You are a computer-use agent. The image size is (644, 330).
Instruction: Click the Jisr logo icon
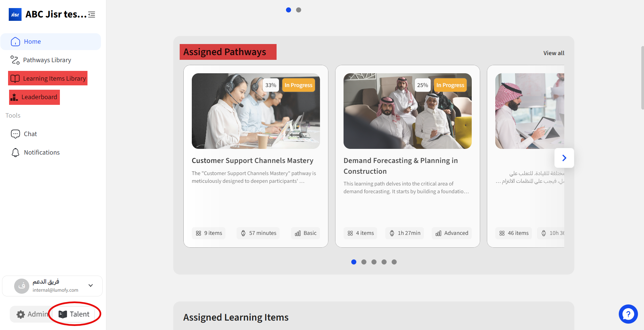pyautogui.click(x=15, y=14)
